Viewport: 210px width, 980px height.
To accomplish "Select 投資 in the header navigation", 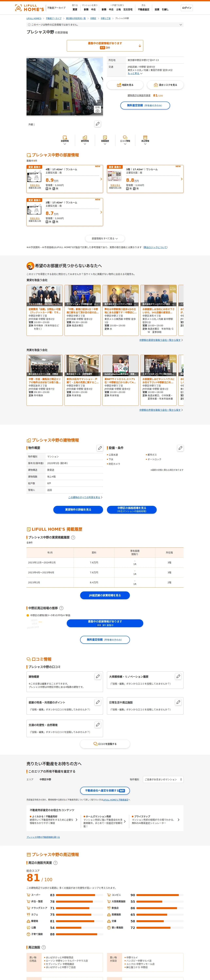I will [x=157, y=9].
